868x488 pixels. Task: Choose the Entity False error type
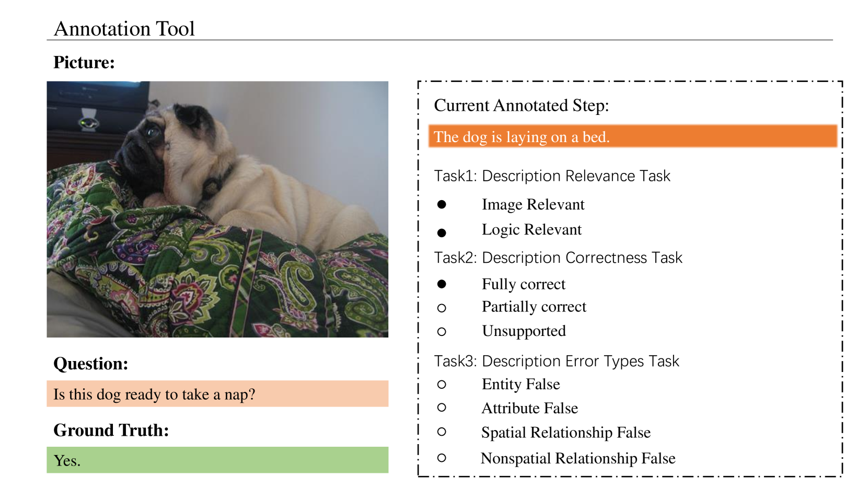click(442, 385)
